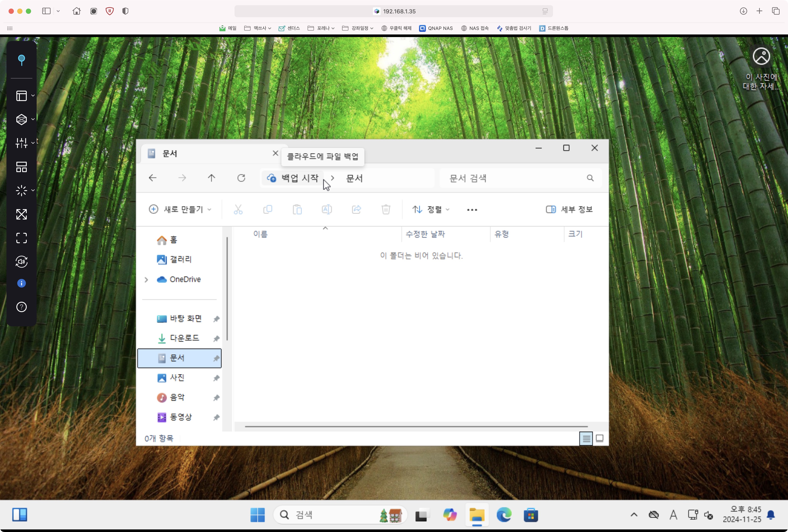This screenshot has height=532, width=788.
Task: Click the up-directory arrow icon
Action: coord(211,178)
